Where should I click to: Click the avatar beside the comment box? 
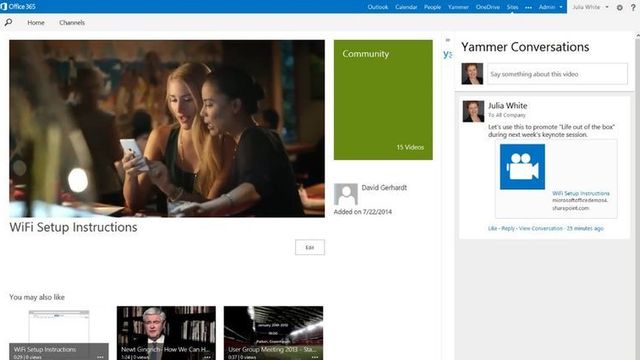(472, 74)
